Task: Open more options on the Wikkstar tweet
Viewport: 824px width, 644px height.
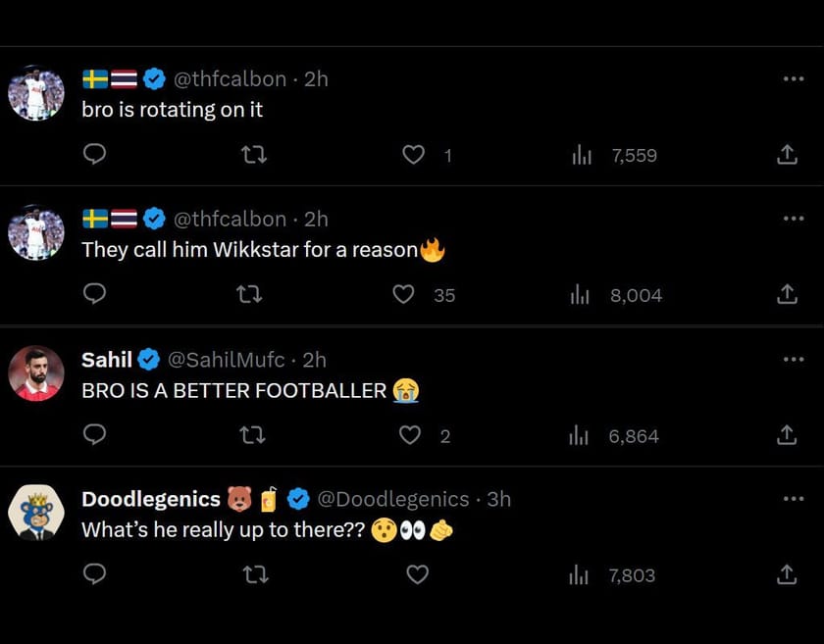Action: (x=794, y=219)
